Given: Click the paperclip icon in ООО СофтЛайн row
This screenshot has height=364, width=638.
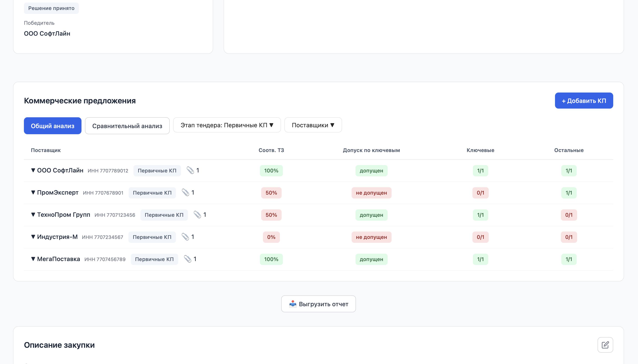Looking at the screenshot, I should point(190,170).
